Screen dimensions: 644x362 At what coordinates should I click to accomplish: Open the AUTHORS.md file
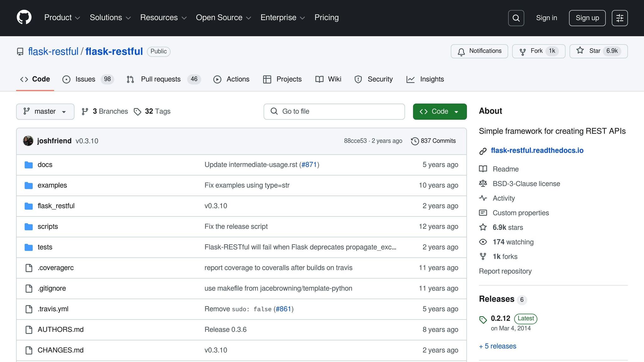pyautogui.click(x=61, y=330)
